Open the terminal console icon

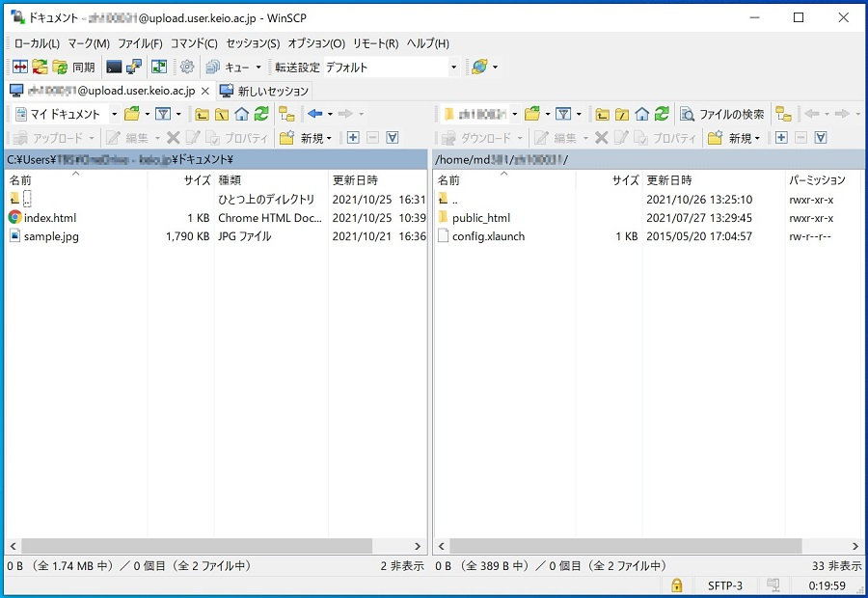pos(114,68)
